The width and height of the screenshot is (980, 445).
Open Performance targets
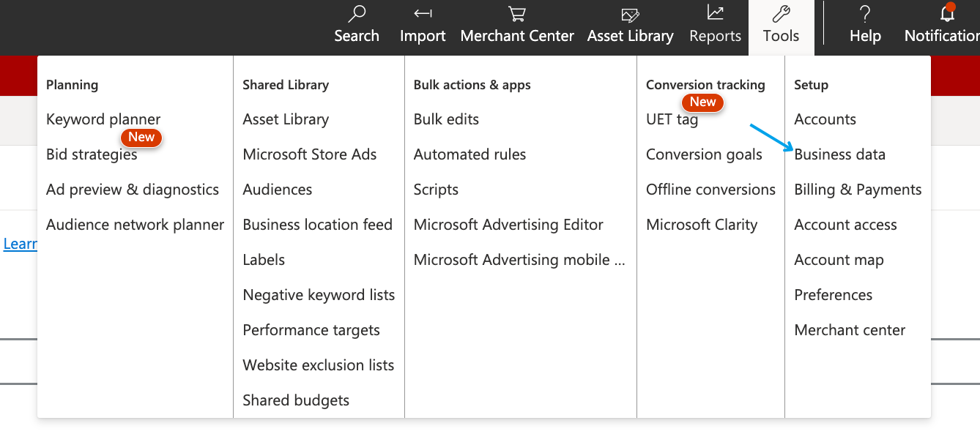tap(311, 330)
